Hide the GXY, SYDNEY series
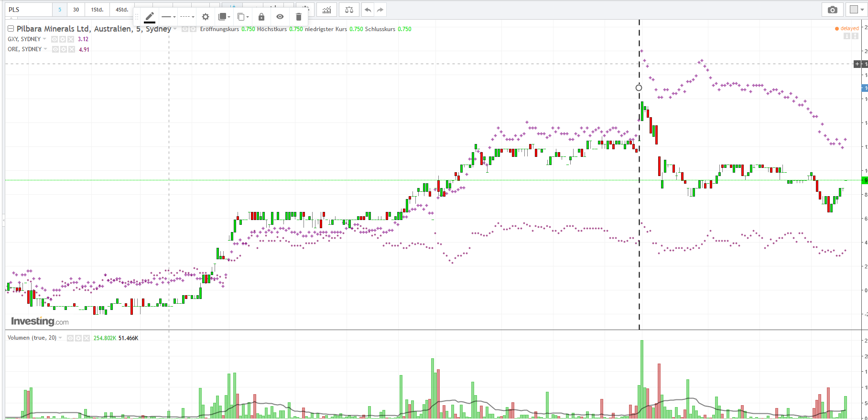 click(x=54, y=39)
